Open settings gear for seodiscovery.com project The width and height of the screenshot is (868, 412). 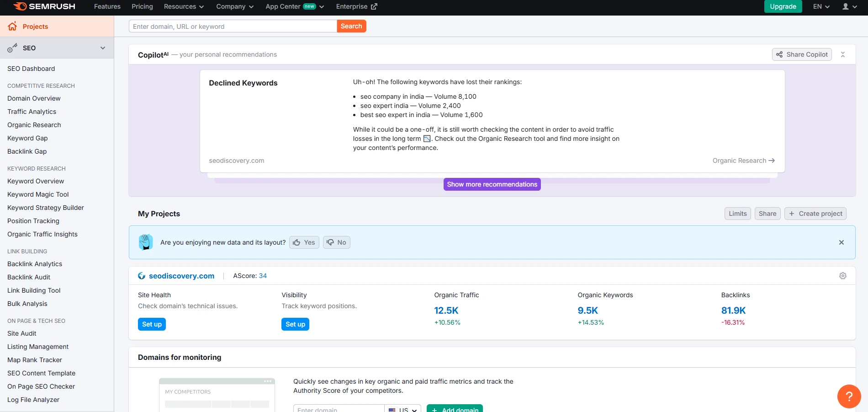843,276
